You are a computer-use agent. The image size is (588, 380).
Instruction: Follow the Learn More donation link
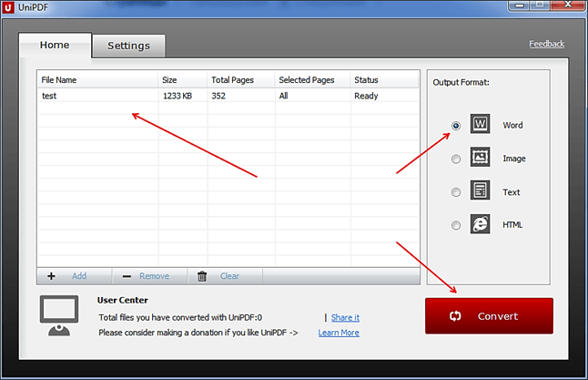coord(338,333)
